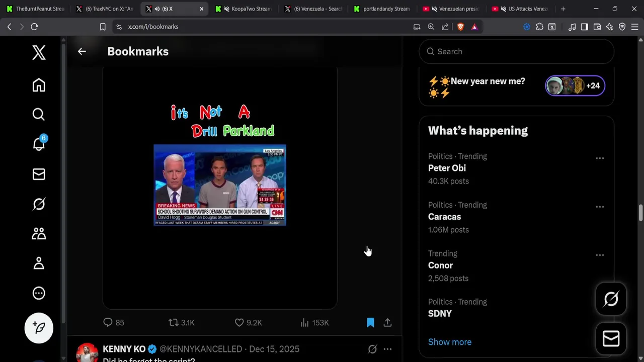
Task: Switch to portlandandy Stream tab
Action: [383, 9]
